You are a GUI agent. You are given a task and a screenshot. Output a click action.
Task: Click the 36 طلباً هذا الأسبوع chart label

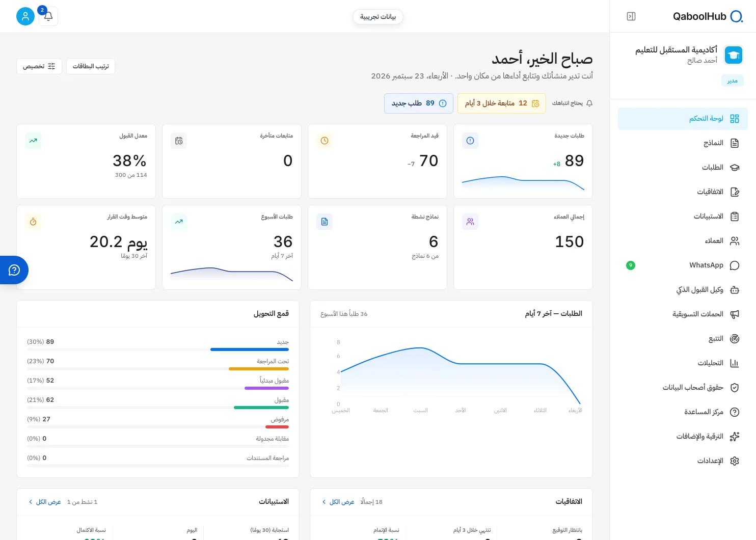point(344,314)
